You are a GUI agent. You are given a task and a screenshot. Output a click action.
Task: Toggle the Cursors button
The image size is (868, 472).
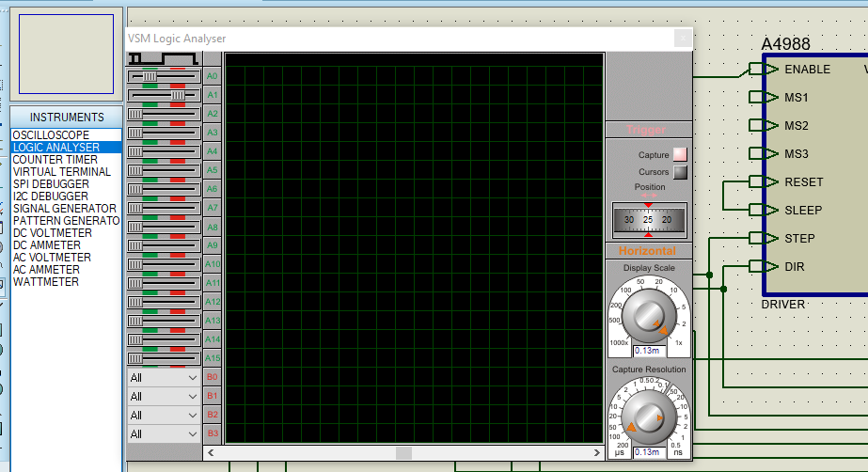(x=680, y=172)
